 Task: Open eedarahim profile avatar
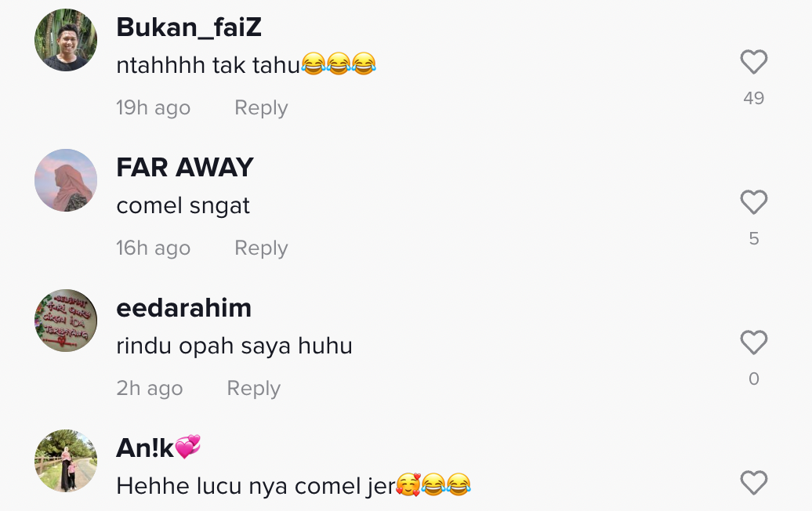[x=66, y=321]
